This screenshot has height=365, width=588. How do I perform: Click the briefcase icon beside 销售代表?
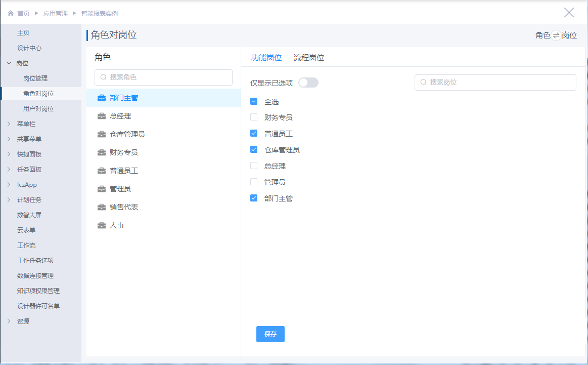click(102, 207)
